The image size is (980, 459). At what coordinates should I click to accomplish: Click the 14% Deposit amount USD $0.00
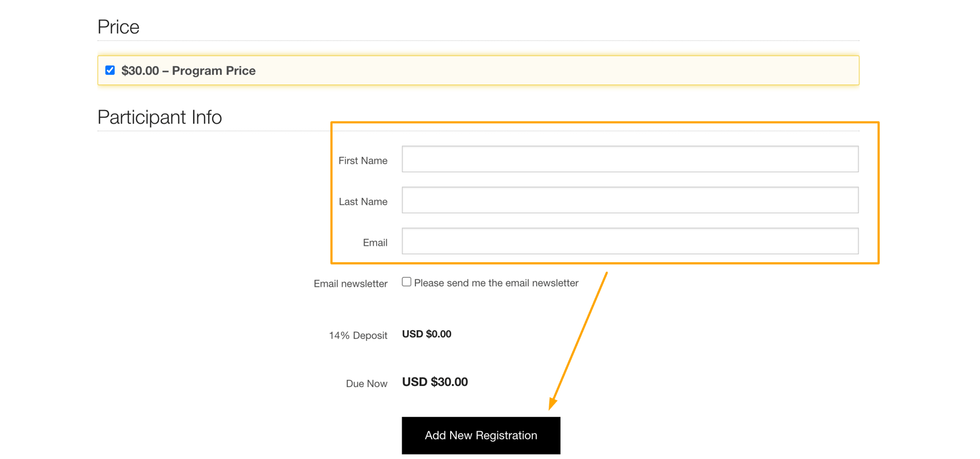426,334
